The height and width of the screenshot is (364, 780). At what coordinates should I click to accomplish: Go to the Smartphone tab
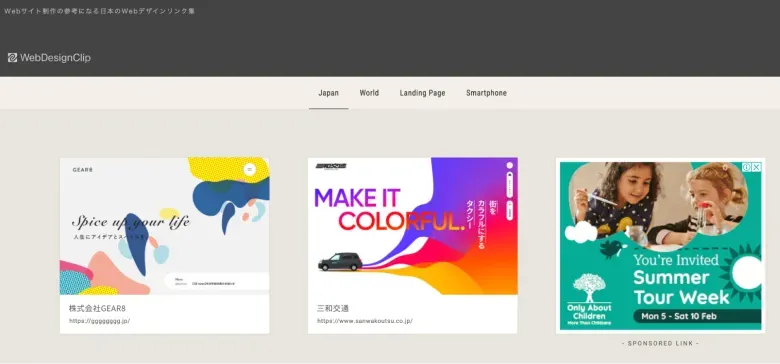pos(487,93)
